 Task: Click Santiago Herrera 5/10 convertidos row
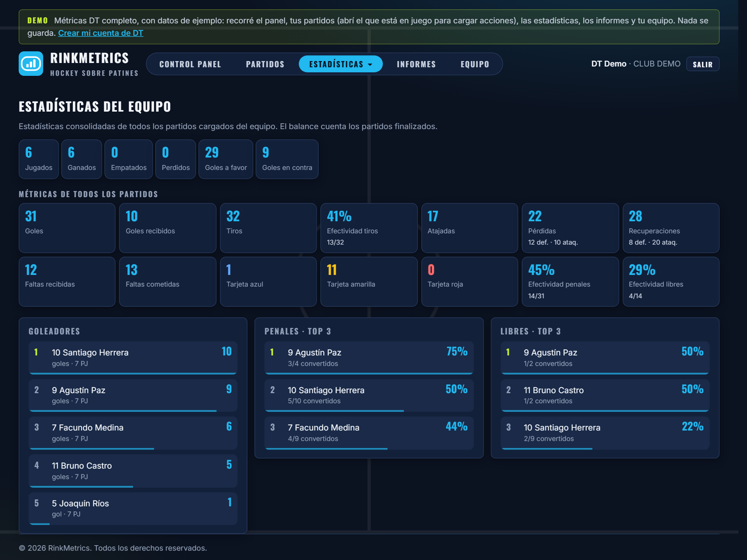coord(369,395)
